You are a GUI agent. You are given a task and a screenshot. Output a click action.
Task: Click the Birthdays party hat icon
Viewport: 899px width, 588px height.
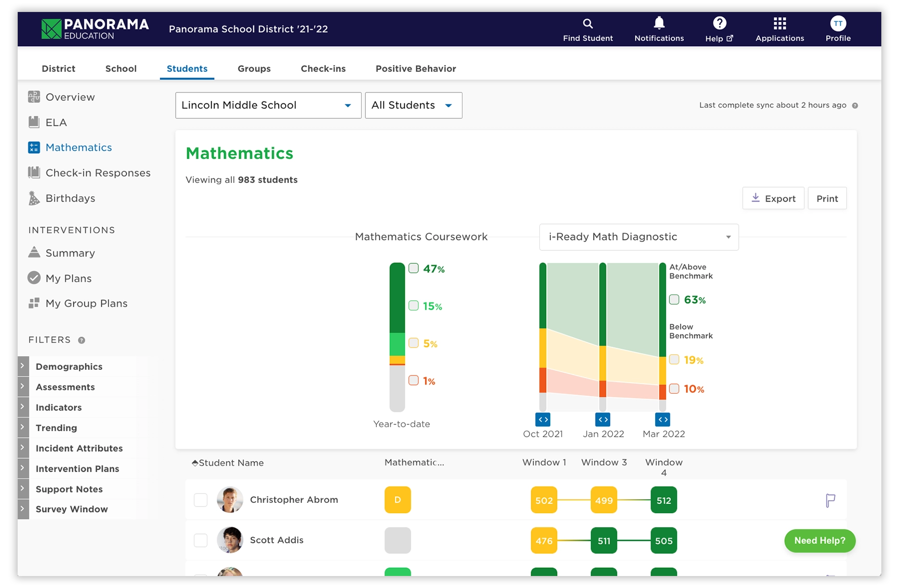point(34,198)
